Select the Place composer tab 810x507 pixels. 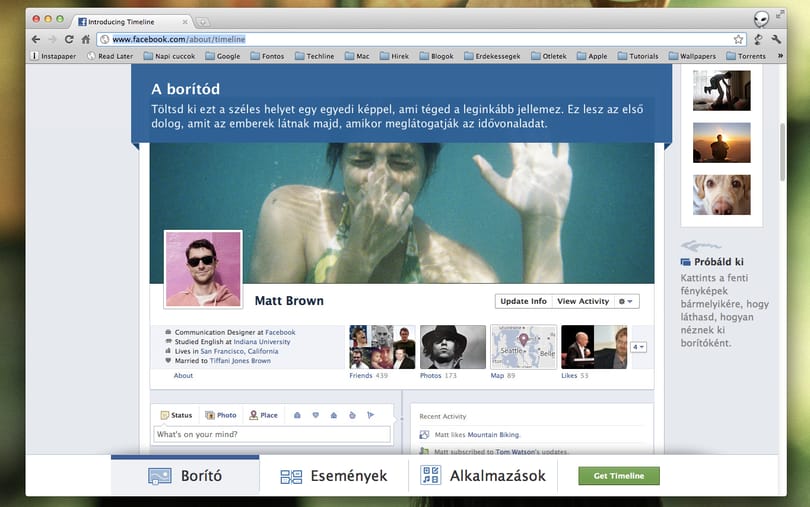click(263, 415)
